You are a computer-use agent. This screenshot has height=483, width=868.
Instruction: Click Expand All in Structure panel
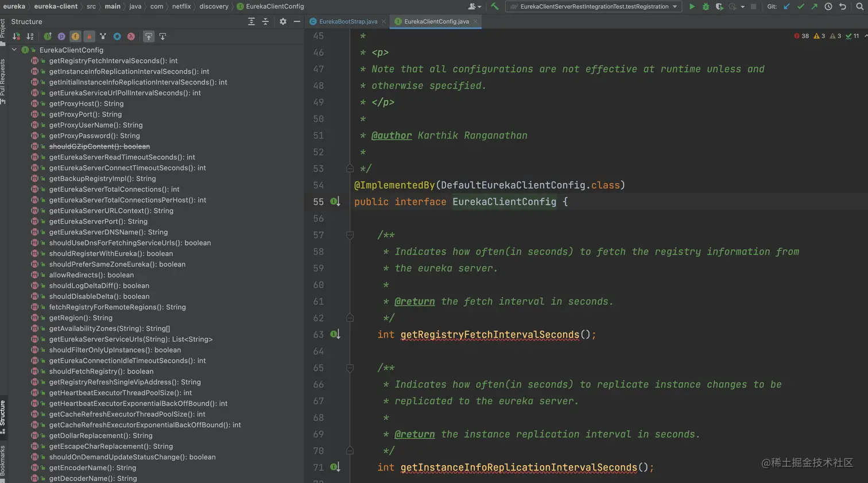(x=251, y=21)
